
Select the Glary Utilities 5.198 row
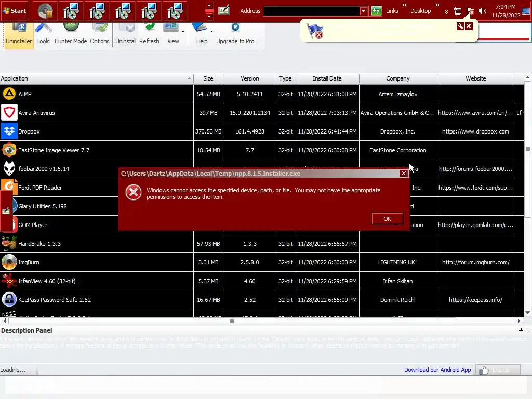(59, 206)
